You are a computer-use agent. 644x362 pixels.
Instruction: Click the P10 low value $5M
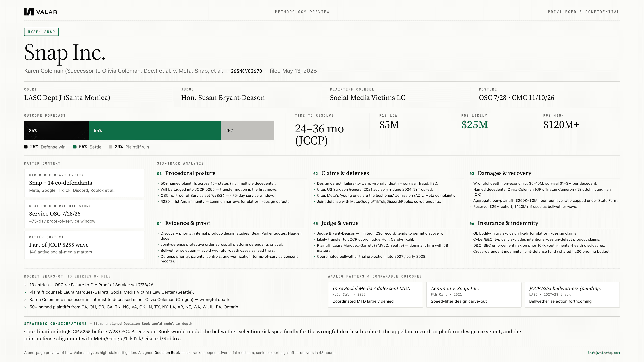coord(389,125)
